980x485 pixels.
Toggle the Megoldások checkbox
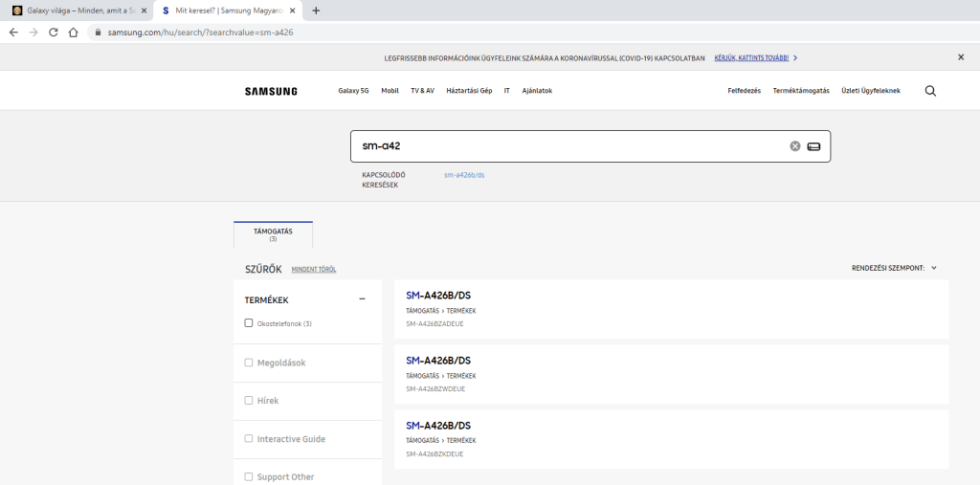tap(249, 363)
